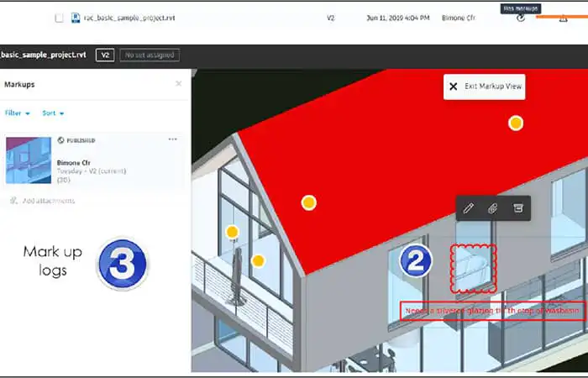Click the red text annotation box

click(492, 311)
